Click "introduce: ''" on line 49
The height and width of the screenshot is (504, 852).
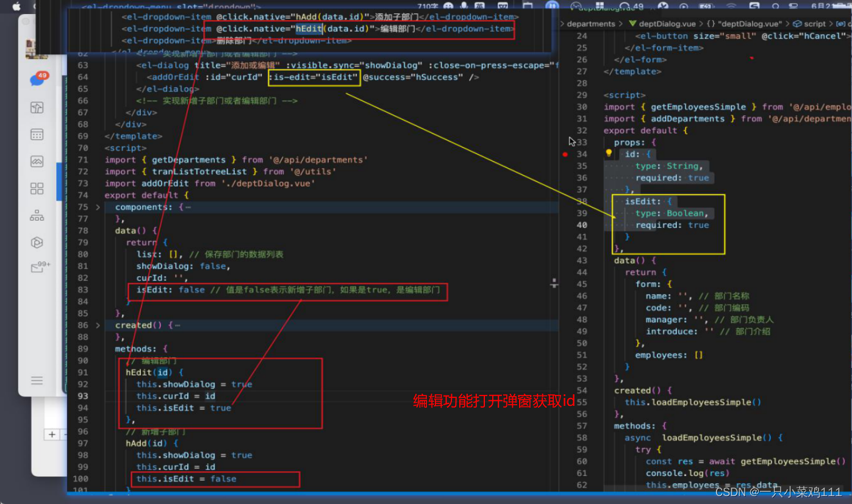[x=679, y=332]
